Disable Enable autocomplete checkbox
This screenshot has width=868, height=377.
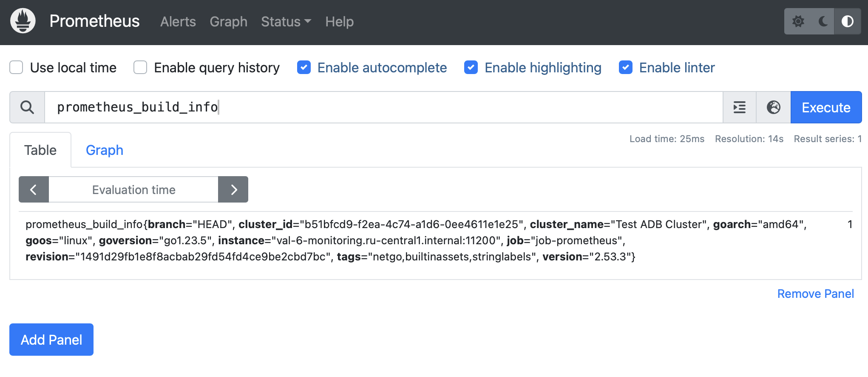tap(304, 67)
